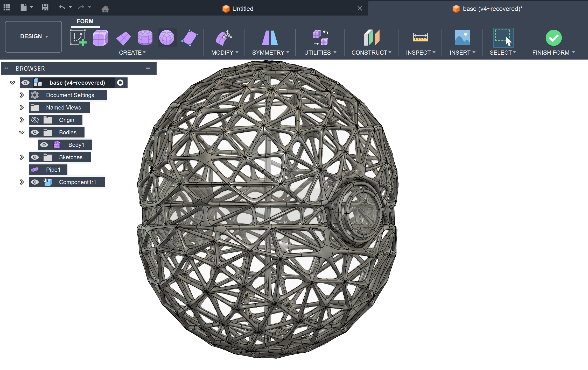Image resolution: width=588 pixels, height=370 pixels.
Task: Click the Save icon button
Action: pos(45,7)
